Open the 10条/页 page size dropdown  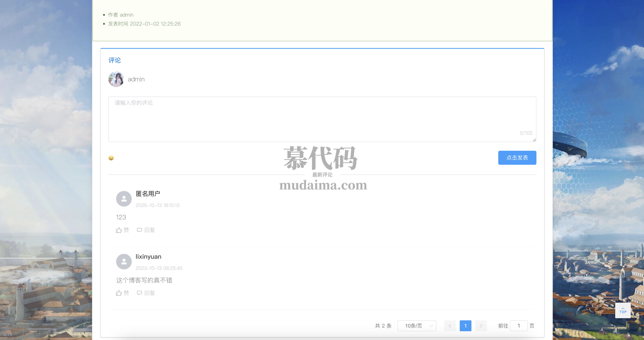coord(417,326)
